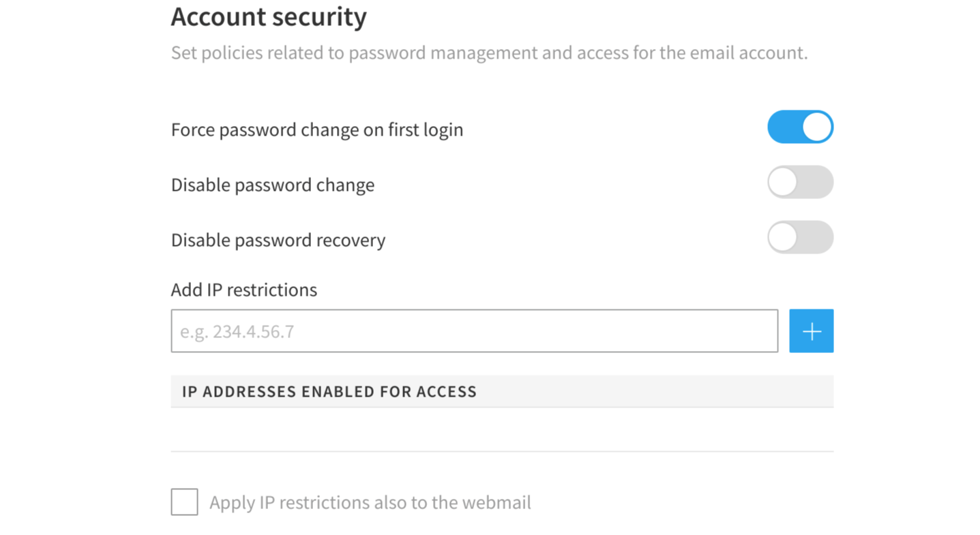Select the security policies description text

(488, 52)
